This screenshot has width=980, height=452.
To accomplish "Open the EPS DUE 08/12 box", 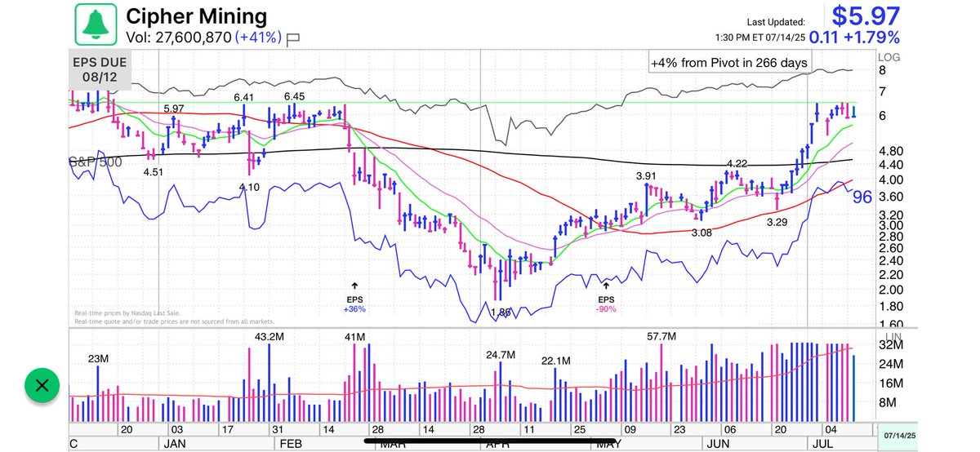I will pos(99,71).
